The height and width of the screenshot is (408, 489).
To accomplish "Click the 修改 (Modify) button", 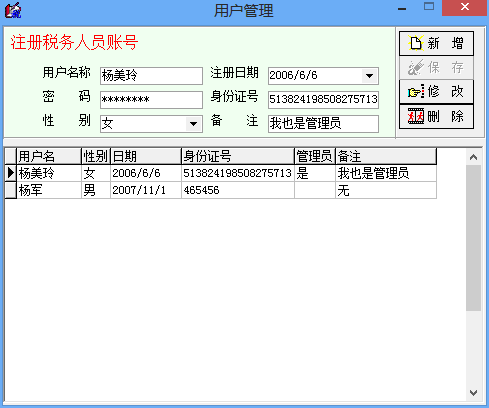I will click(436, 91).
